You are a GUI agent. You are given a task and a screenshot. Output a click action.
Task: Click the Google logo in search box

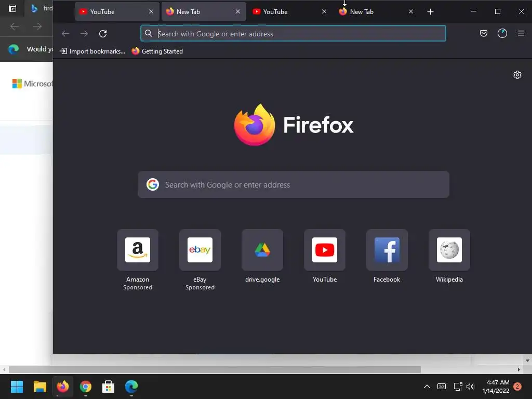(x=153, y=184)
